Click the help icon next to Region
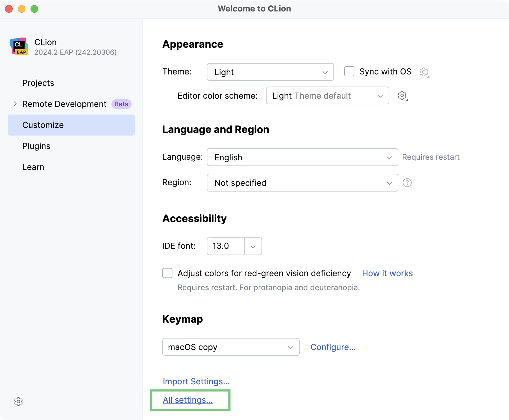The width and height of the screenshot is (509, 420). click(408, 183)
